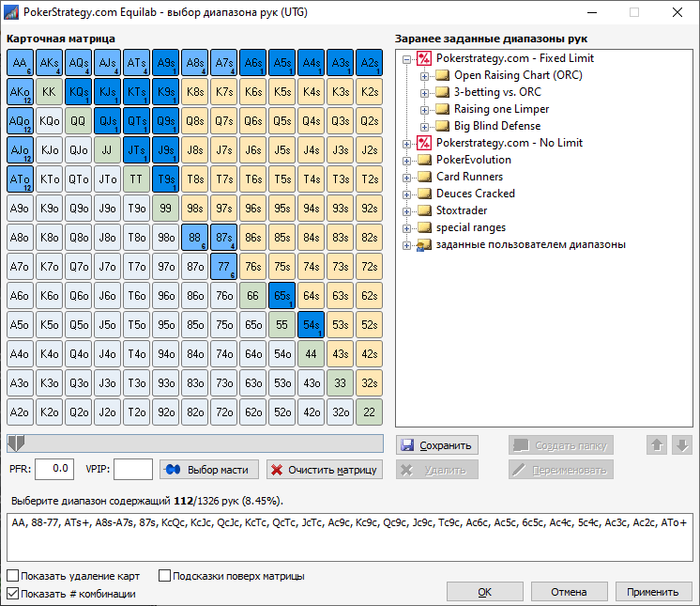Image resolution: width=700 pixels, height=606 pixels.
Task: Toggle the A2s hand cell
Action: [369, 63]
